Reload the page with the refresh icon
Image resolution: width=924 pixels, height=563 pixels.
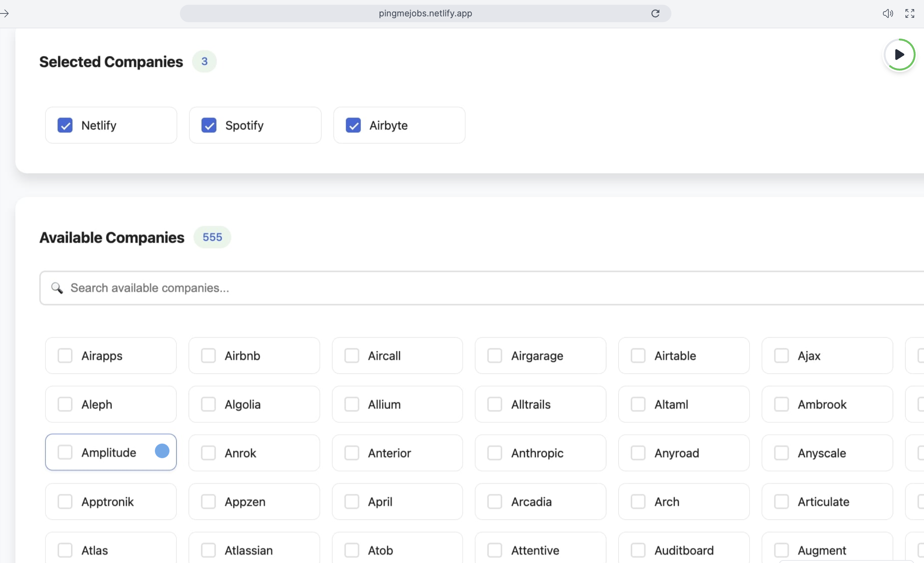655,13
